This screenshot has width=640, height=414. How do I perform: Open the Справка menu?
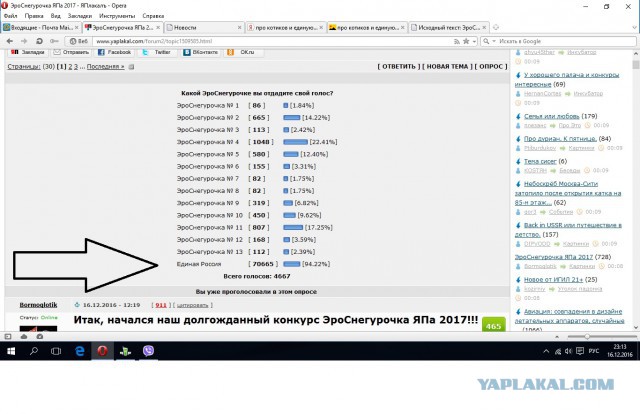[153, 16]
